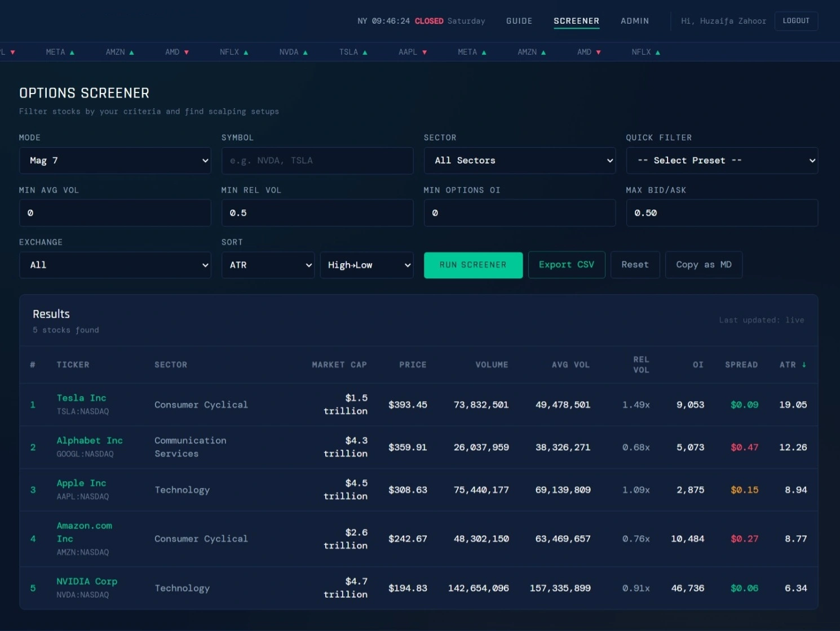Click the Copy as MD button
This screenshot has width=840, height=631.
(x=704, y=265)
